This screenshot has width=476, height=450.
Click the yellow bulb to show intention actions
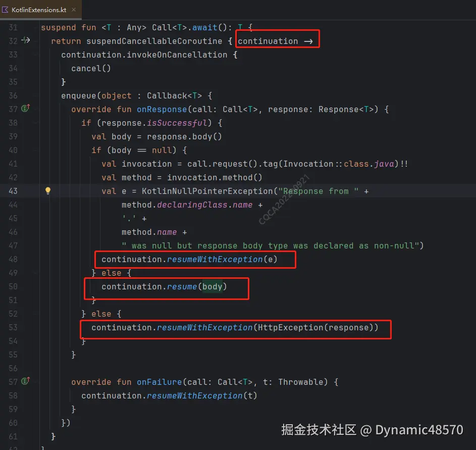click(x=48, y=191)
